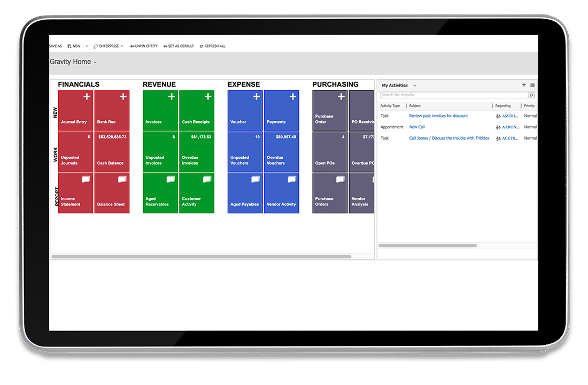Viewport: 588px width, 385px height.
Task: Open the Open POs tile
Action: pyautogui.click(x=330, y=152)
